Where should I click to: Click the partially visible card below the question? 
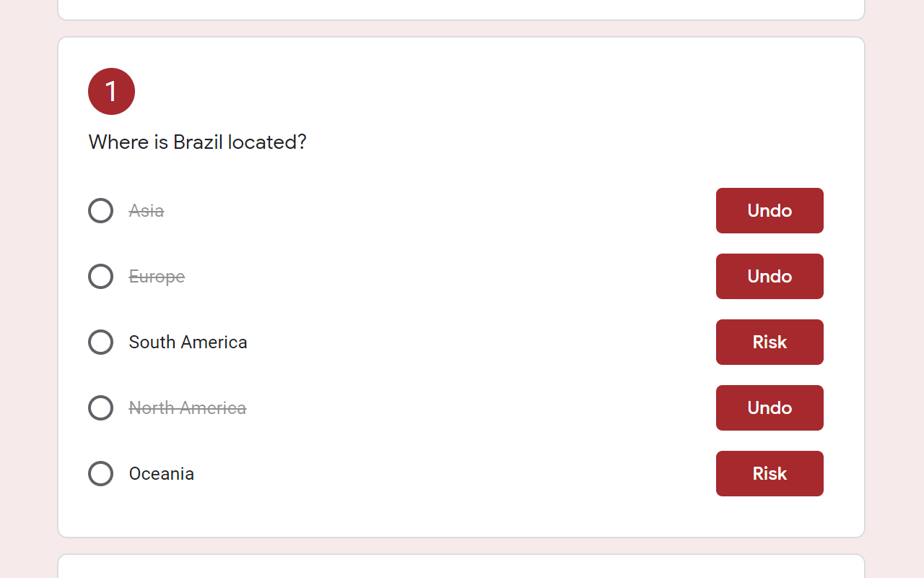tap(461, 566)
